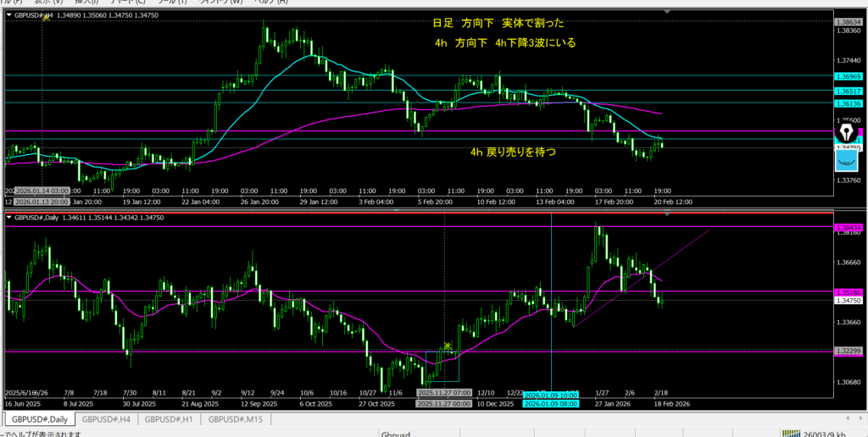Open the GBPUSD#,Daily chart title dropdown arrow
Screen dimensions: 868x437
pyautogui.click(x=8, y=218)
